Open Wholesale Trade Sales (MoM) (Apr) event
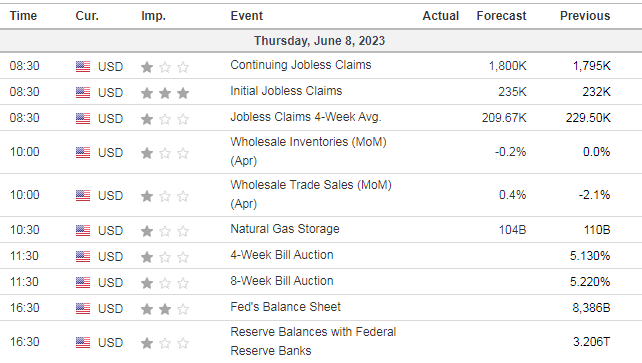Viewport: 642px width, 363px height. pyautogui.click(x=311, y=194)
